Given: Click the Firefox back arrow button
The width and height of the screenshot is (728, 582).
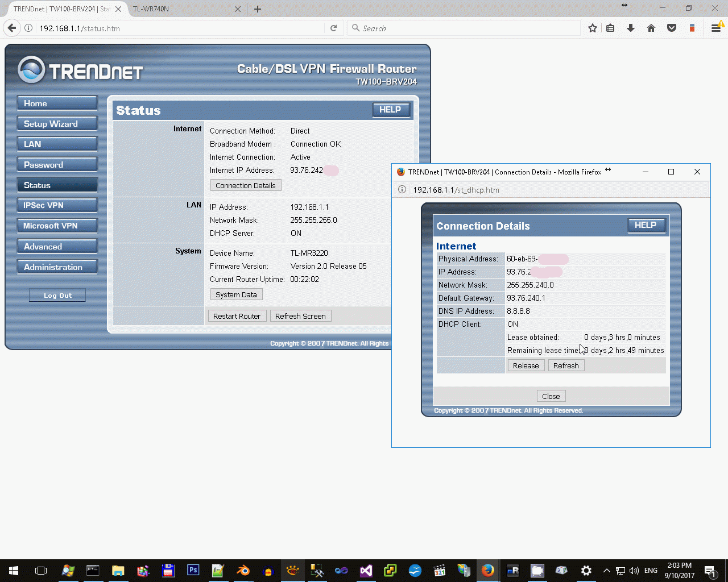Looking at the screenshot, I should (x=12, y=28).
